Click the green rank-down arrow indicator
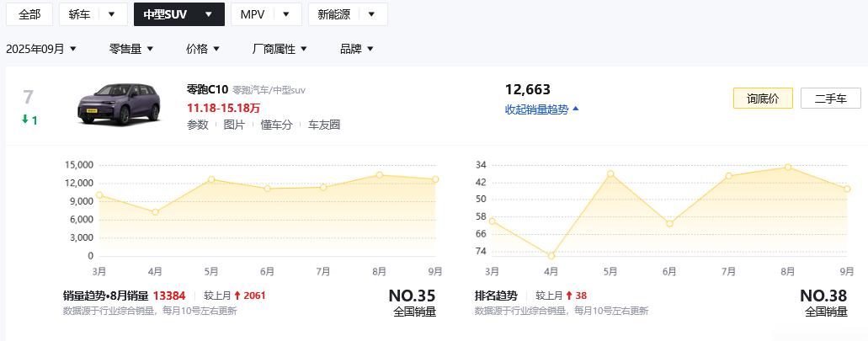 tap(25, 119)
